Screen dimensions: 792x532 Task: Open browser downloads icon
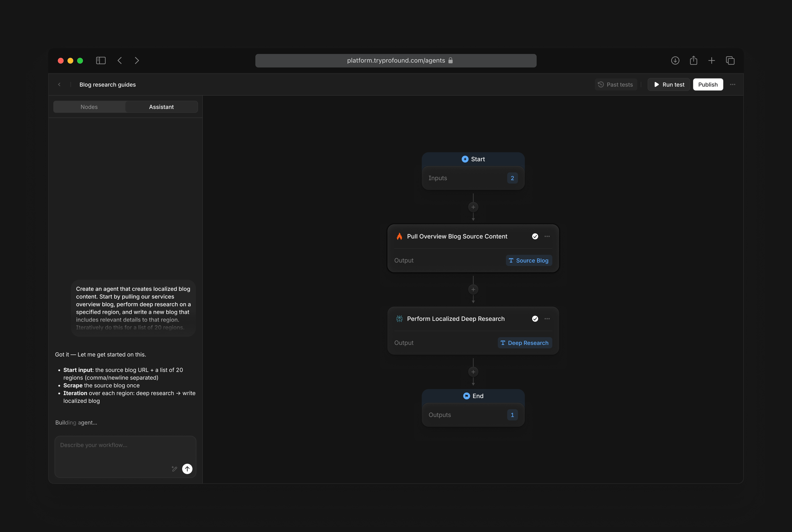675,60
